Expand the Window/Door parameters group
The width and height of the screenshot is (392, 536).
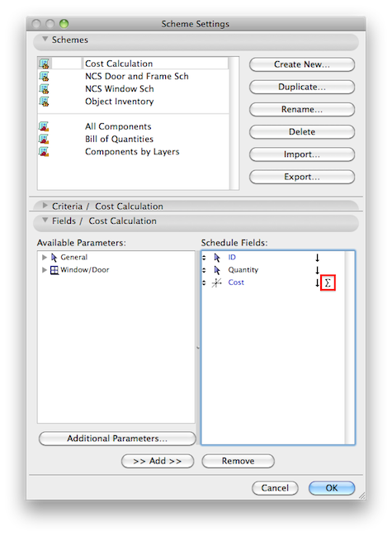coord(45,270)
